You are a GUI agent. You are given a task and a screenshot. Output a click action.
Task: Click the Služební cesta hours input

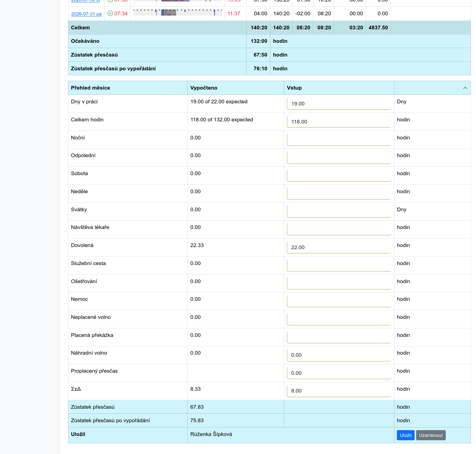339,265
